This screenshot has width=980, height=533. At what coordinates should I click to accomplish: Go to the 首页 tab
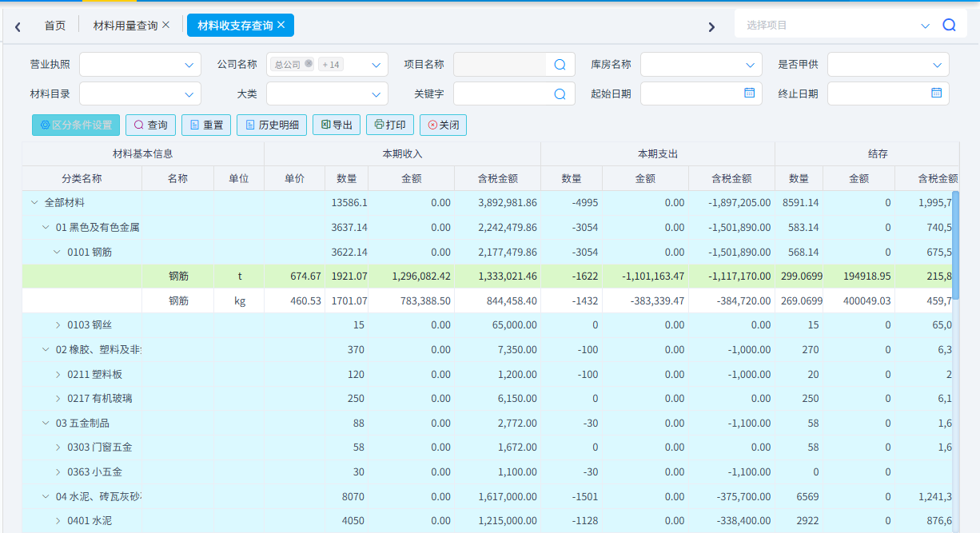point(55,25)
